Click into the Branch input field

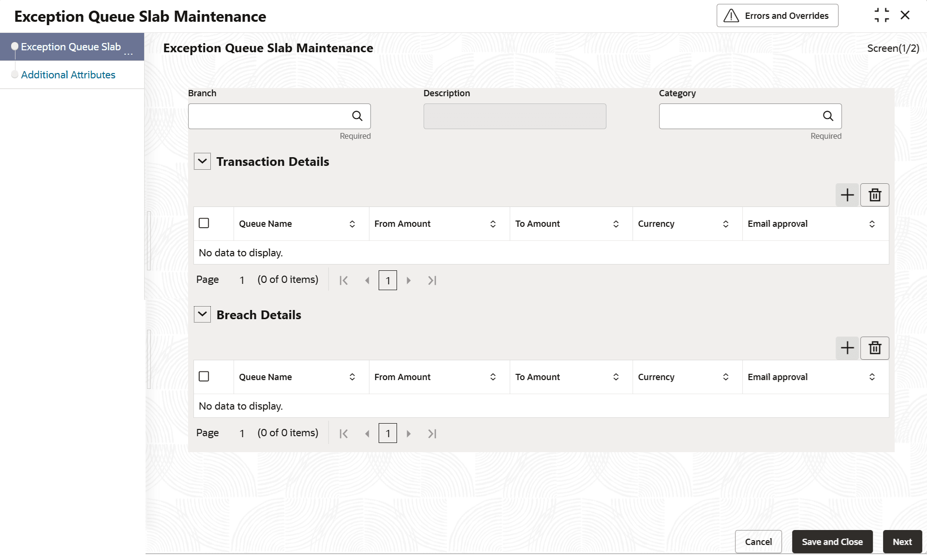[269, 116]
